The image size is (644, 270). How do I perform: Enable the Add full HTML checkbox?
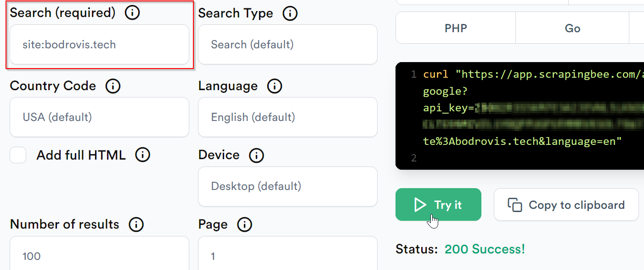click(18, 155)
